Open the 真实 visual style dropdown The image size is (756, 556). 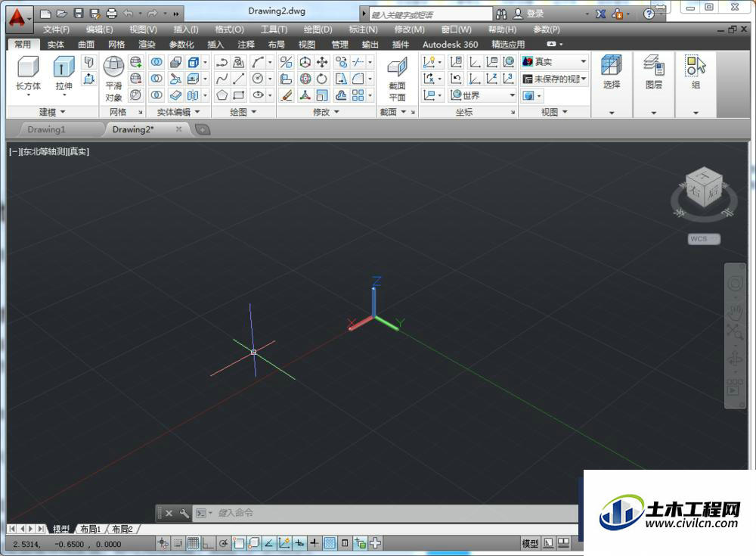555,61
